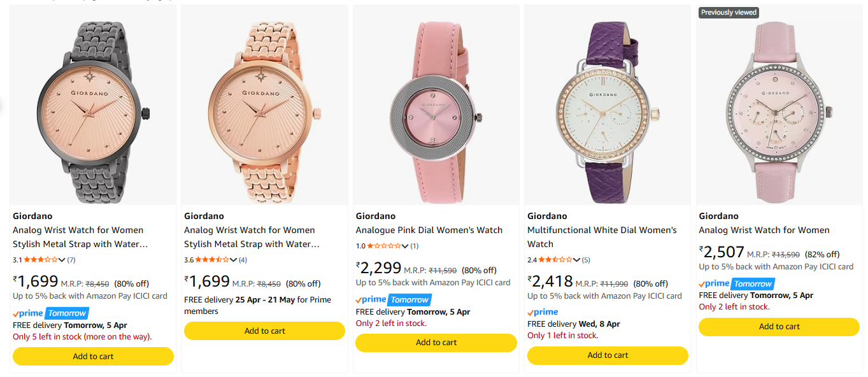
Task: Add the ₹2,507 Giordano watch to cart
Action: pyautogui.click(x=779, y=327)
